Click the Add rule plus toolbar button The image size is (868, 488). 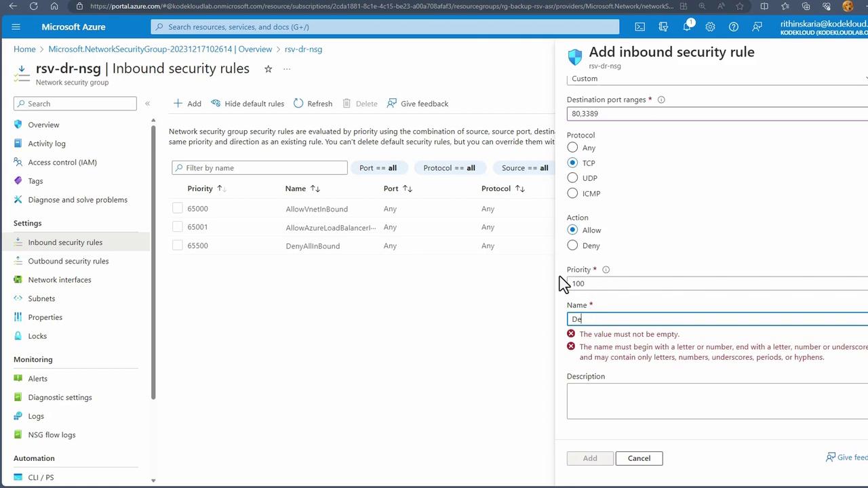click(187, 104)
